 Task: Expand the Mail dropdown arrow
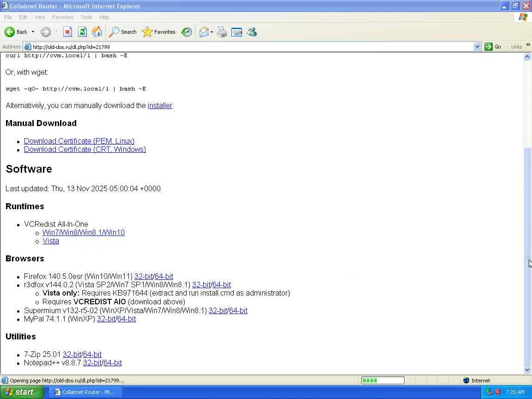[212, 32]
